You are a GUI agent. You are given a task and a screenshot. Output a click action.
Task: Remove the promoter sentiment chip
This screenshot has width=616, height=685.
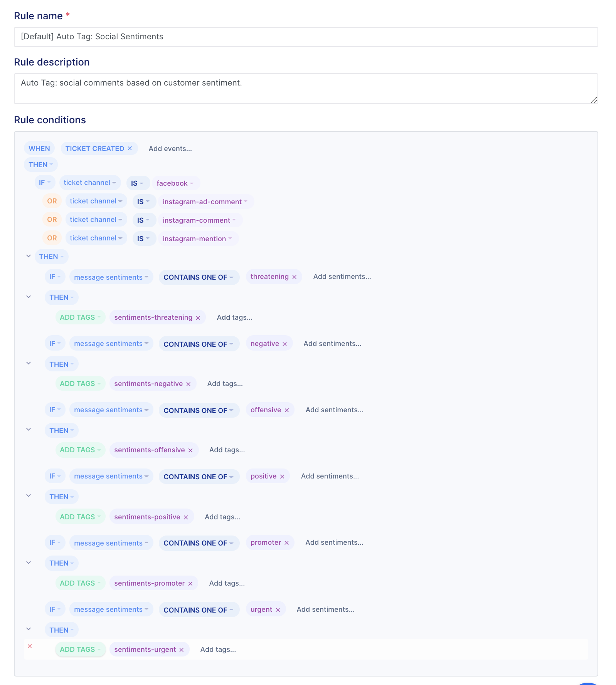click(287, 543)
